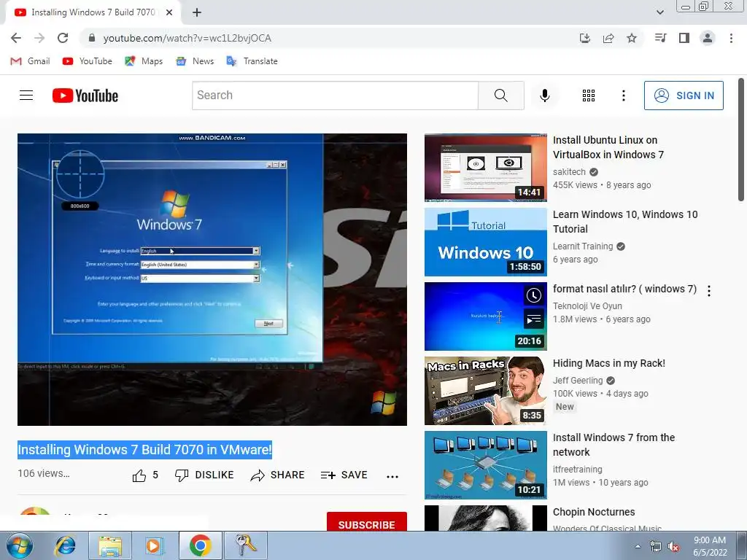The height and width of the screenshot is (560, 747).
Task: Launch Internet Explorer from taskbar
Action: pos(65,545)
